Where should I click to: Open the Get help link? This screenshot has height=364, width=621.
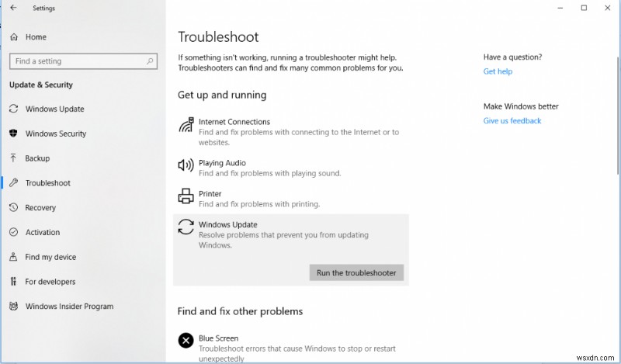click(x=498, y=71)
